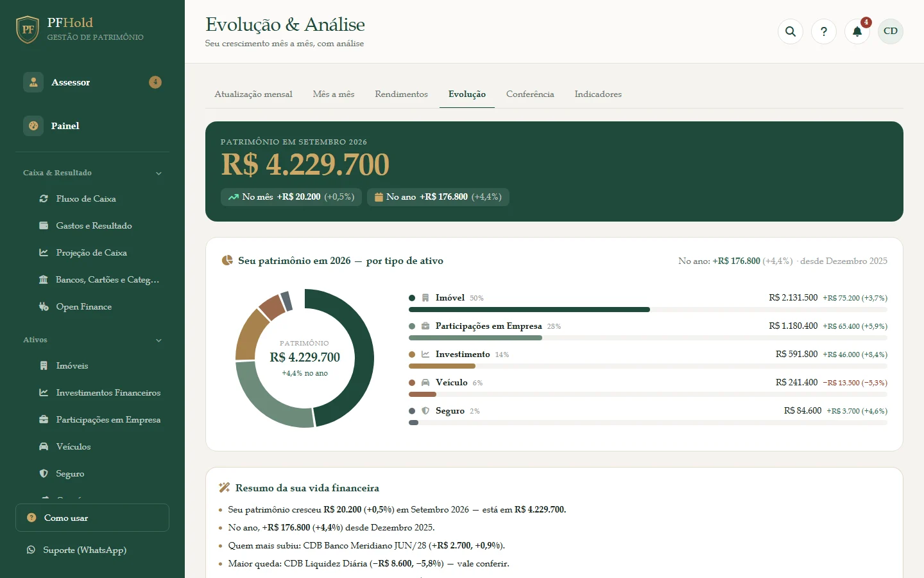
Task: Open the search icon in header
Action: [x=791, y=31]
